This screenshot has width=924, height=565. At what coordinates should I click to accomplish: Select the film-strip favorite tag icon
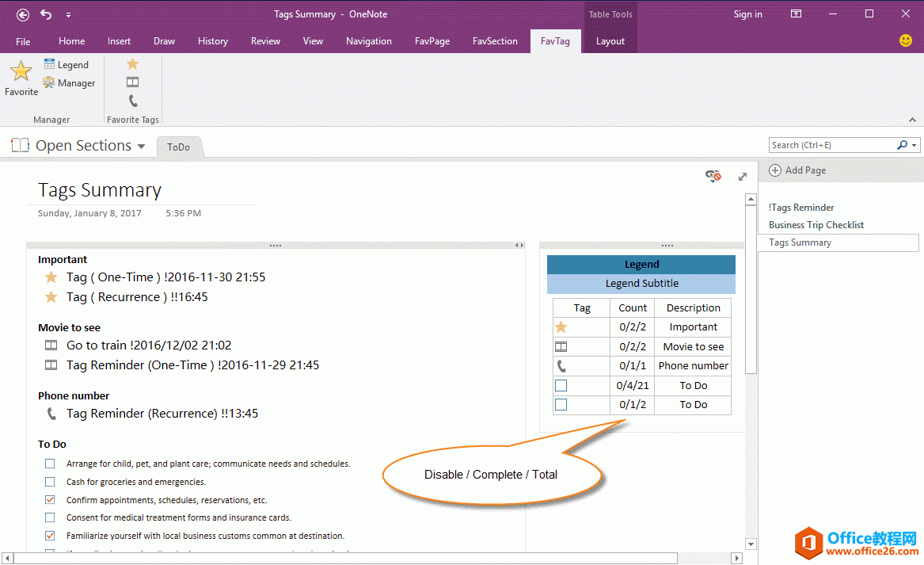(131, 81)
